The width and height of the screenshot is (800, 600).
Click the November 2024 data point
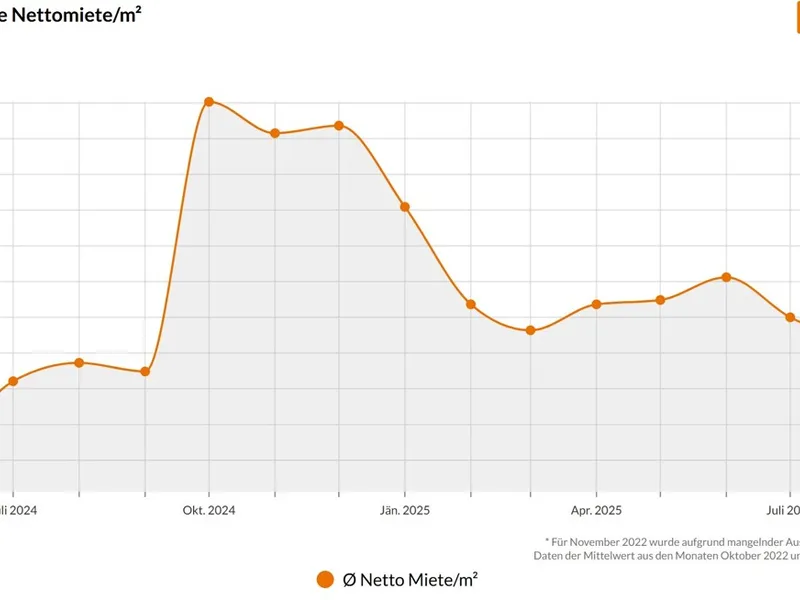click(x=275, y=133)
